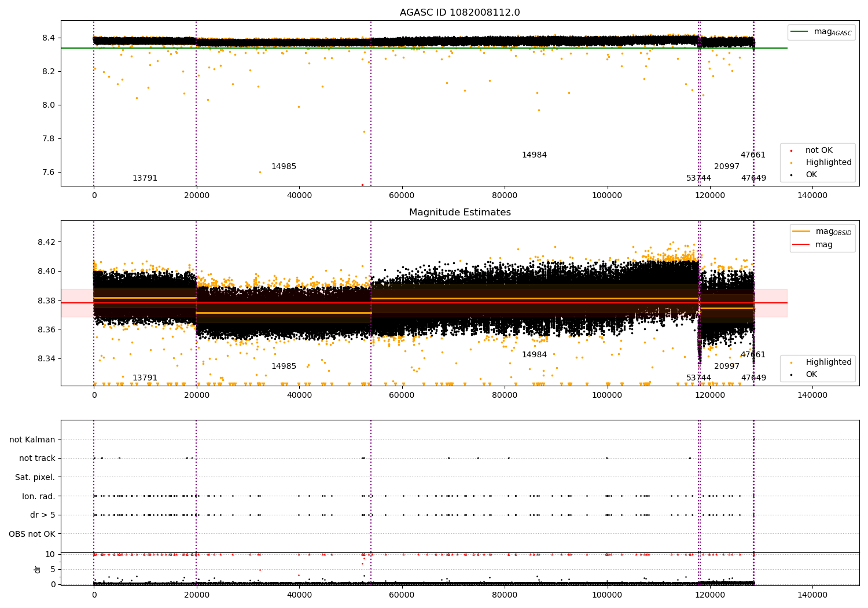Click red 'mag' legend entry in middle plot

tap(813, 244)
